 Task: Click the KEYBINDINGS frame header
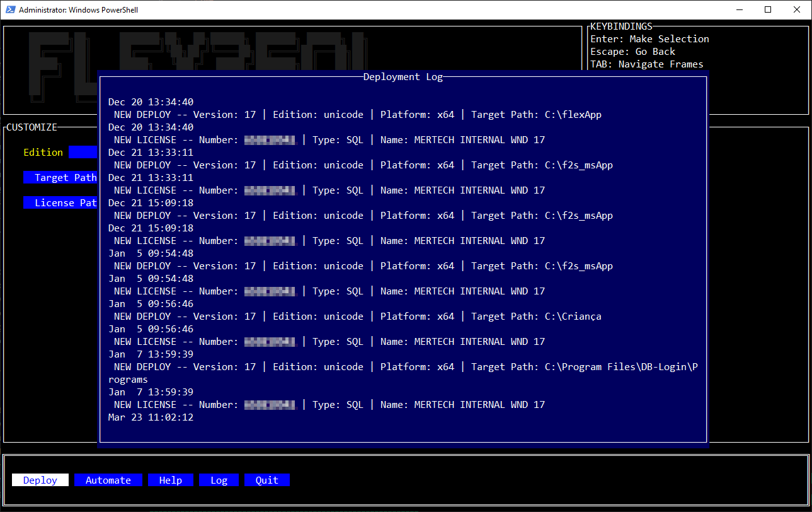pyautogui.click(x=621, y=26)
